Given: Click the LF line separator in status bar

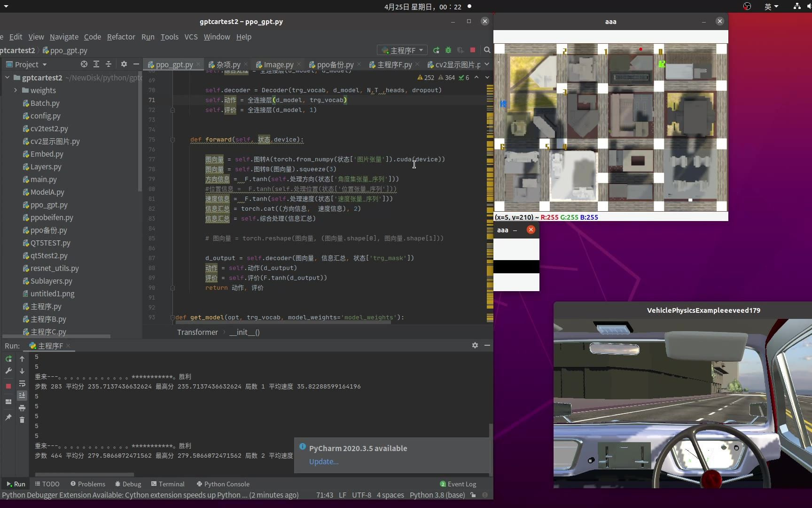Looking at the screenshot, I should point(343,495).
